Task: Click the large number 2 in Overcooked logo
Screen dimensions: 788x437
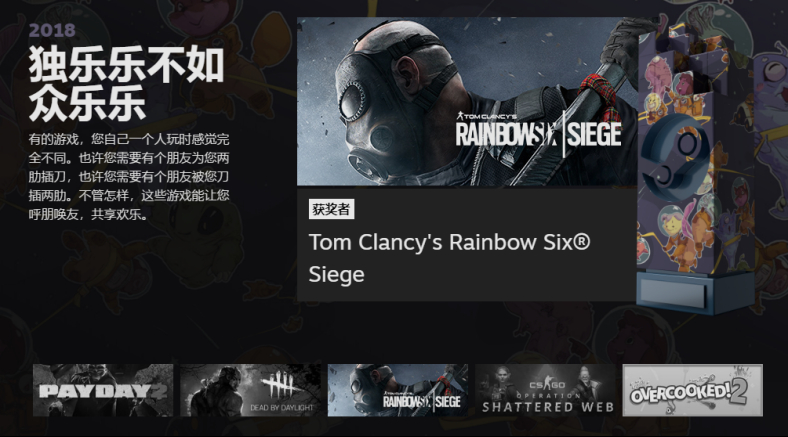Action: coord(739,391)
